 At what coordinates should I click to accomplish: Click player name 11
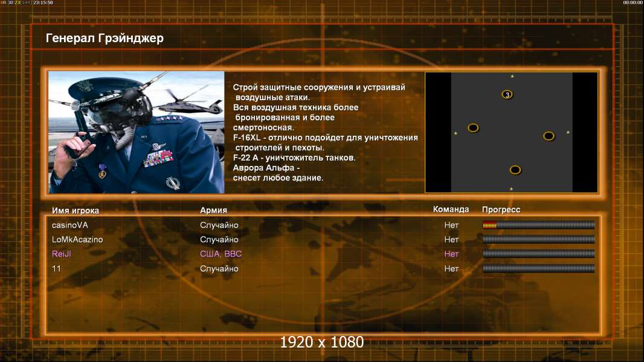[56, 268]
